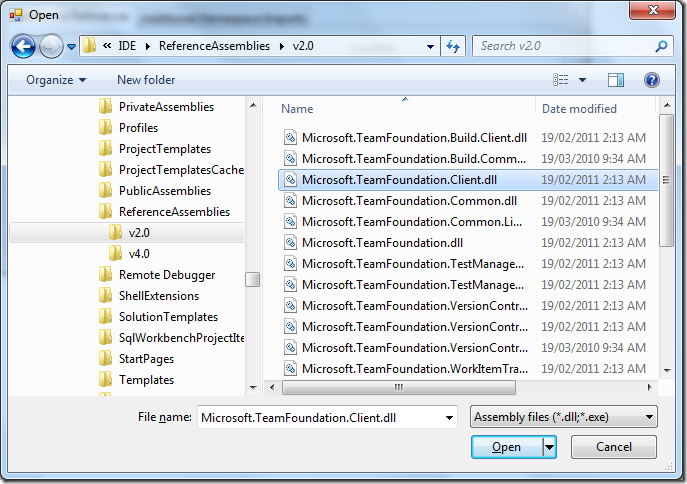
Task: Click the Change your view icon
Action: pyautogui.click(x=560, y=80)
